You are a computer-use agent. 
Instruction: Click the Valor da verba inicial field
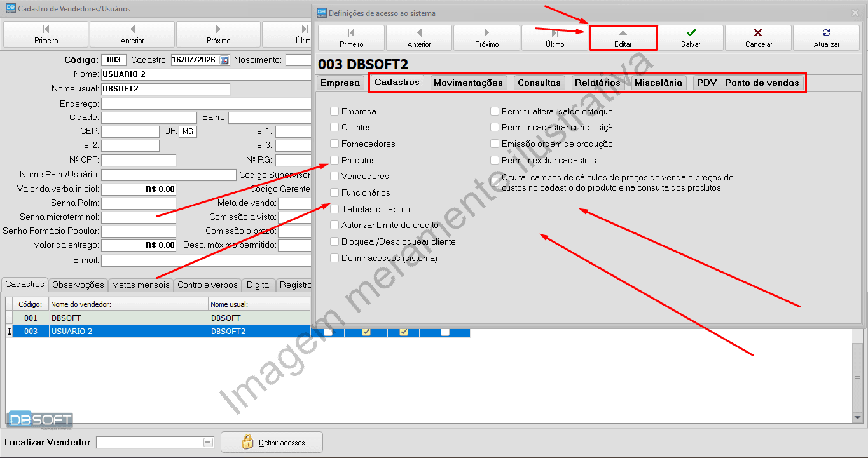tap(139, 189)
